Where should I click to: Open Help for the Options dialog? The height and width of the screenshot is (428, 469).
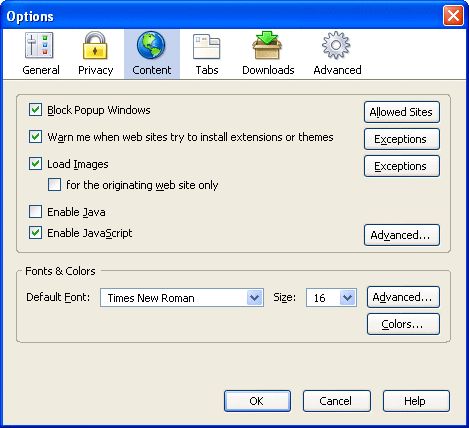point(416,401)
